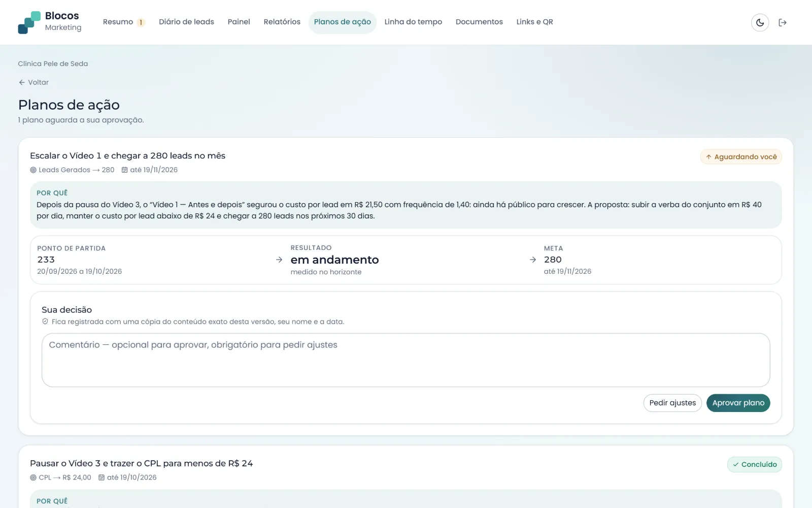Select the Planos de ação tab

click(x=342, y=22)
